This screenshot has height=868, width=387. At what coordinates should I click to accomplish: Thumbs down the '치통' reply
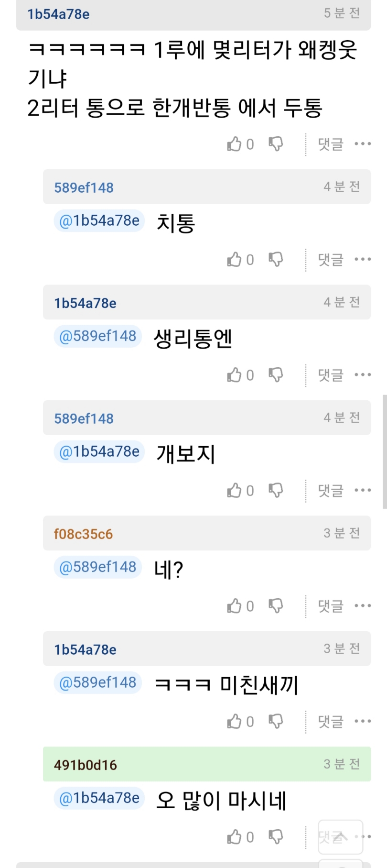click(x=276, y=260)
